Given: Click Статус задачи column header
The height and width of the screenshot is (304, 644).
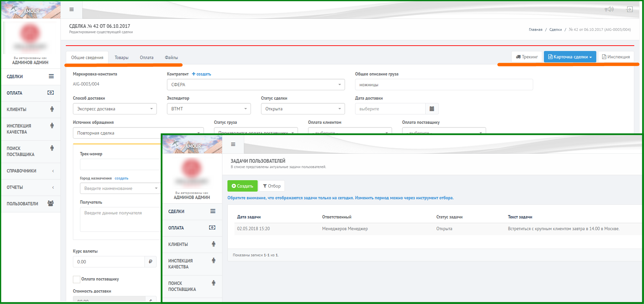Looking at the screenshot, I should [449, 217].
